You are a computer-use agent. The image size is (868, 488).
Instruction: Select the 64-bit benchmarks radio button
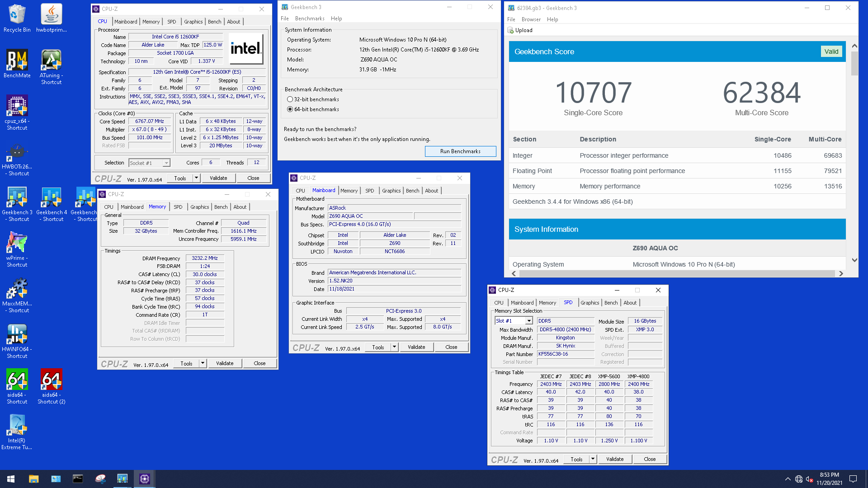(x=290, y=109)
